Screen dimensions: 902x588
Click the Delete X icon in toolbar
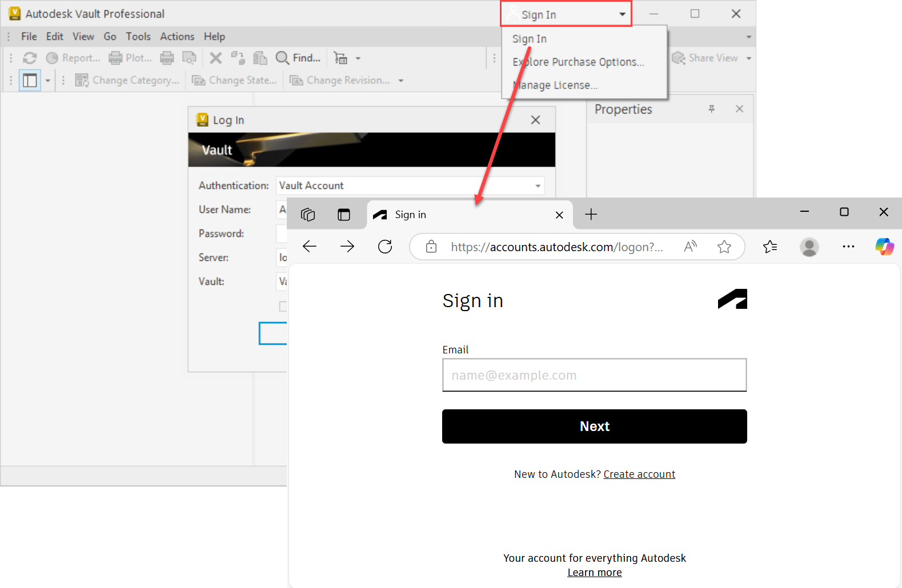pos(215,58)
